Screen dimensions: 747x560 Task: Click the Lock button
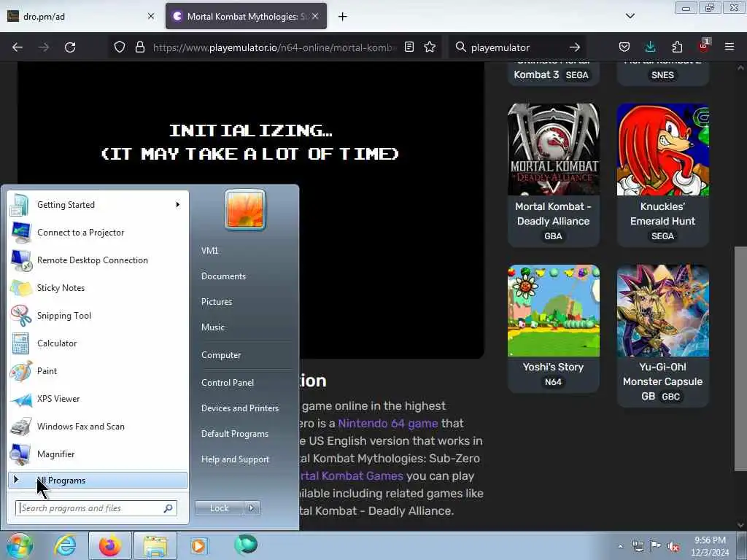click(220, 508)
